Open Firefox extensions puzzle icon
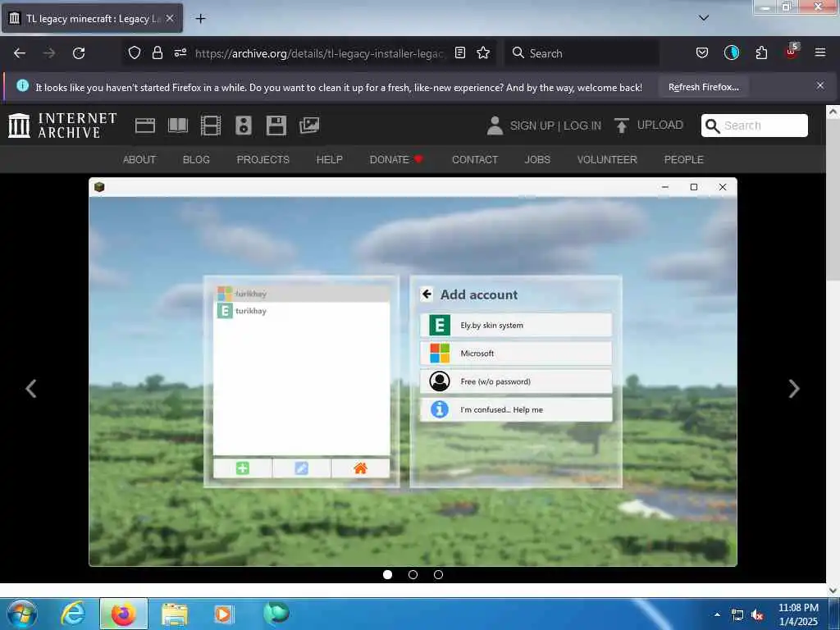This screenshot has width=840, height=630. tap(761, 52)
